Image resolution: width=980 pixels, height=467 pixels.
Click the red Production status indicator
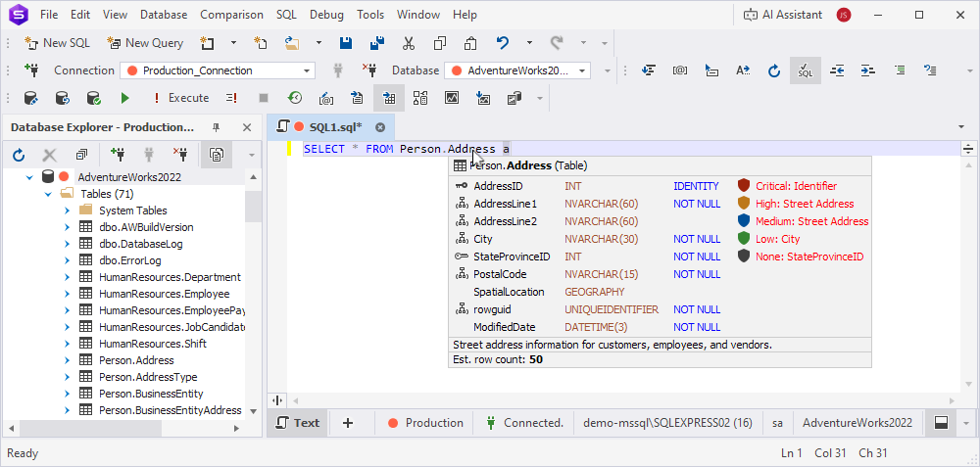[425, 423]
